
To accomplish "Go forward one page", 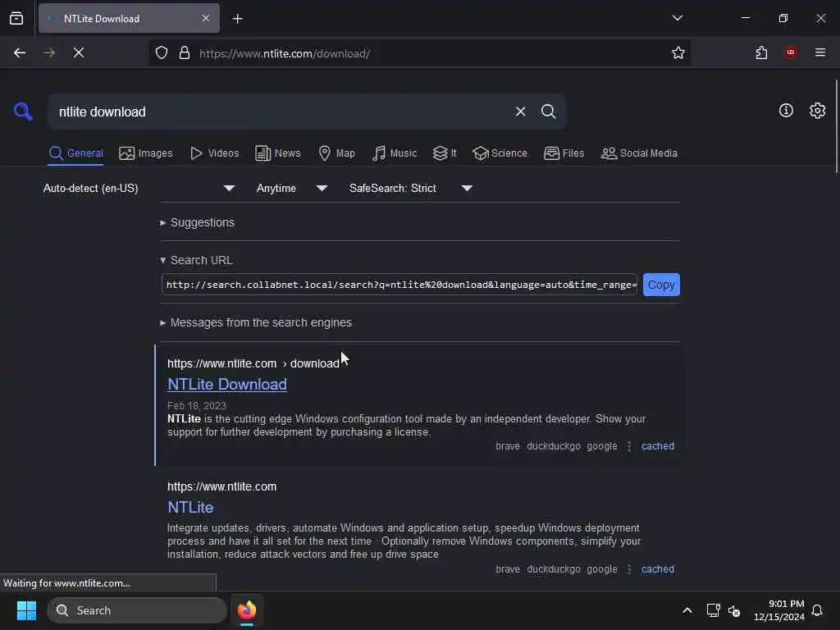I will pos(49,52).
